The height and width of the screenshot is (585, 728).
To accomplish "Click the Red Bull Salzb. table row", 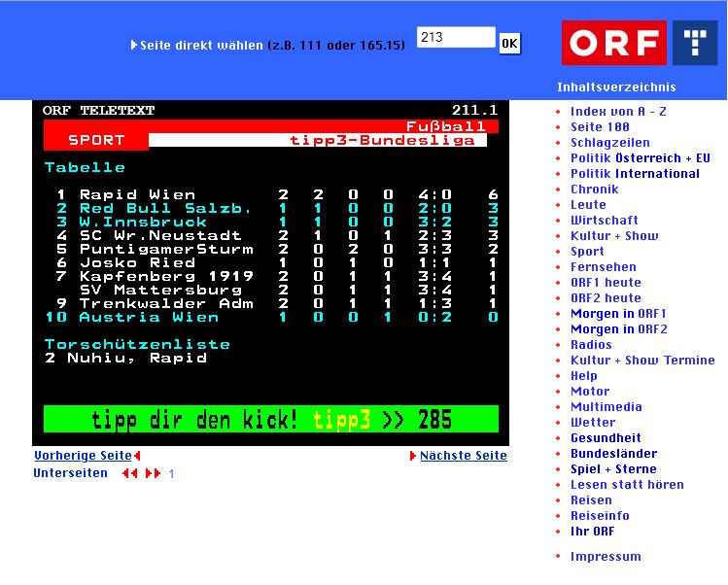I will pyautogui.click(x=271, y=208).
